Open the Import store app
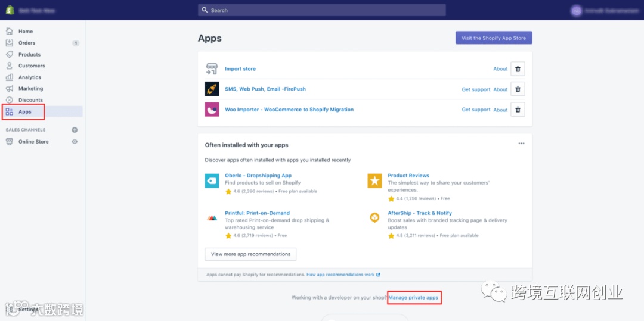The image size is (644, 321). [240, 69]
